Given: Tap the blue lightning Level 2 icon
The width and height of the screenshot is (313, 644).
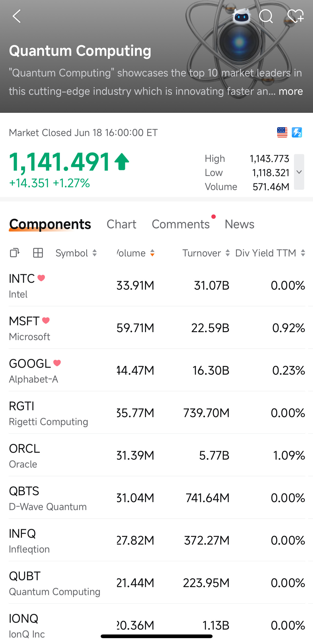Looking at the screenshot, I should 297,133.
